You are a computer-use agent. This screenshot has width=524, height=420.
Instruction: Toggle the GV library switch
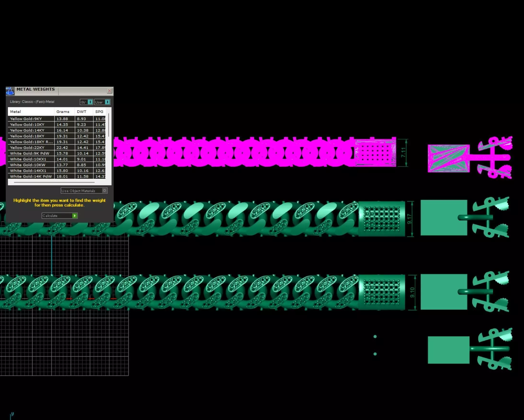(x=90, y=102)
